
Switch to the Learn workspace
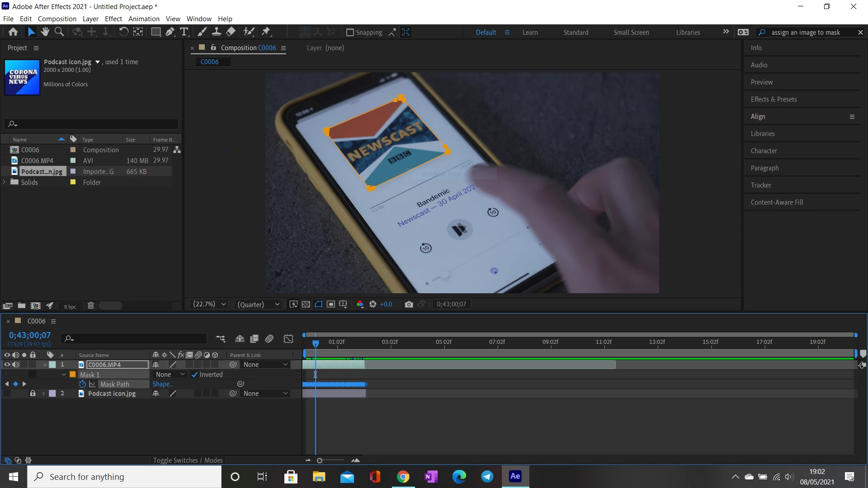point(530,33)
